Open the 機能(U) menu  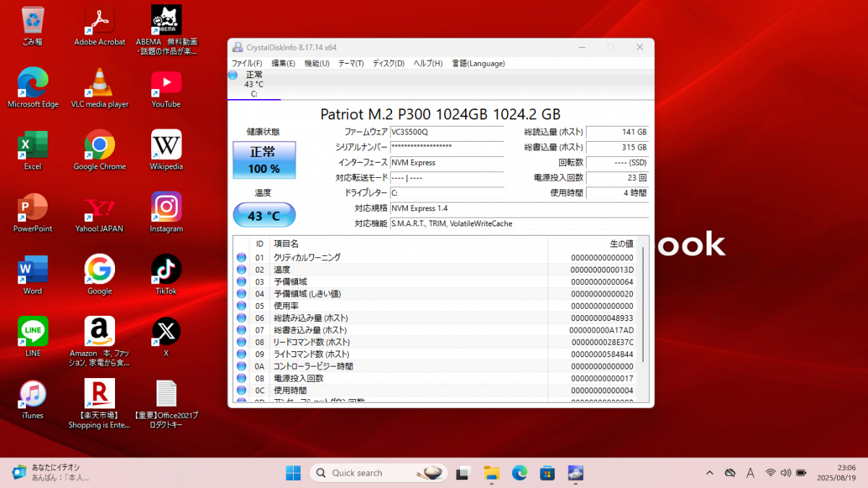click(x=317, y=64)
